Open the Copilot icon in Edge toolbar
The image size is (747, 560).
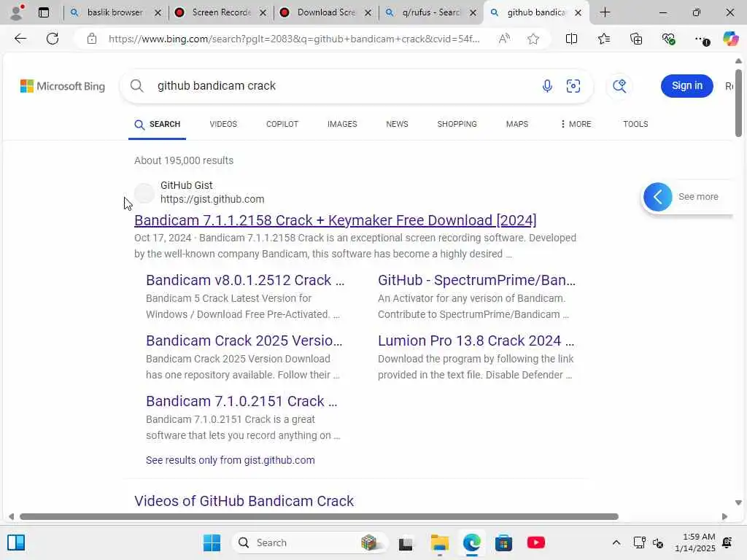pyautogui.click(x=730, y=38)
